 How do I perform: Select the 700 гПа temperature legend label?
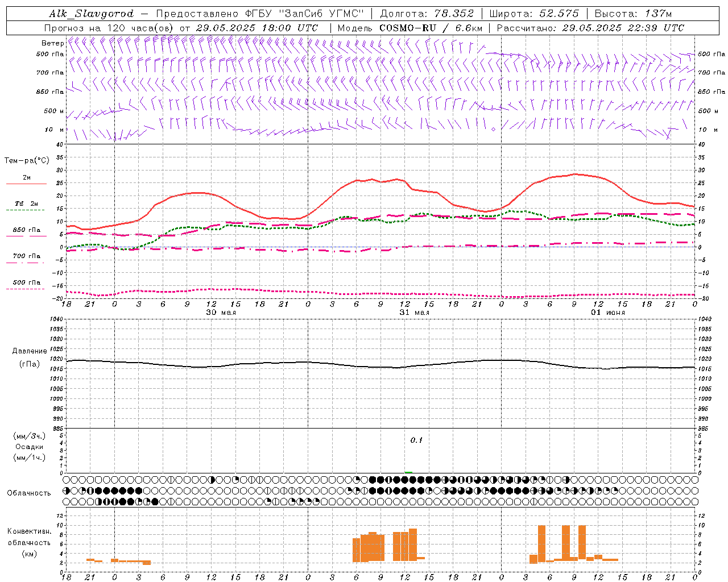(x=26, y=256)
